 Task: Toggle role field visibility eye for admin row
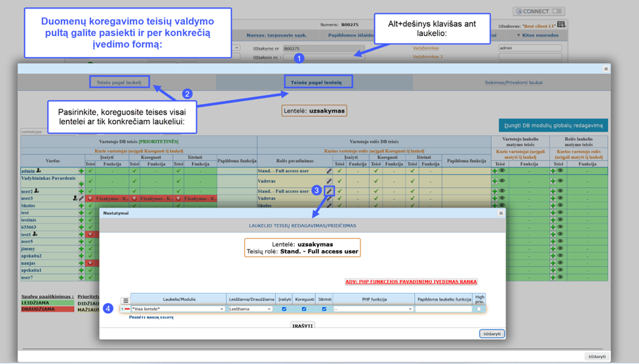point(560,171)
